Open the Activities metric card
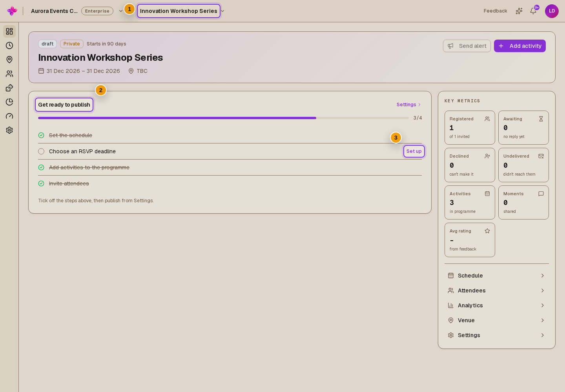The height and width of the screenshot is (392, 565). 470,202
